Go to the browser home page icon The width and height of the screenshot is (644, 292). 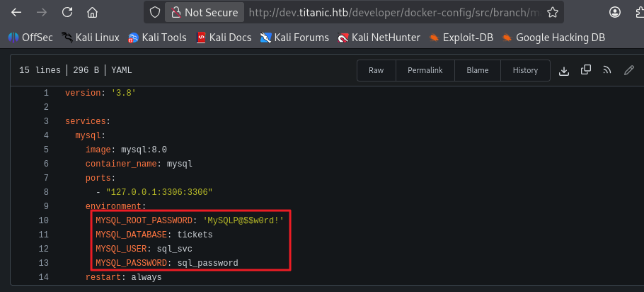click(92, 13)
